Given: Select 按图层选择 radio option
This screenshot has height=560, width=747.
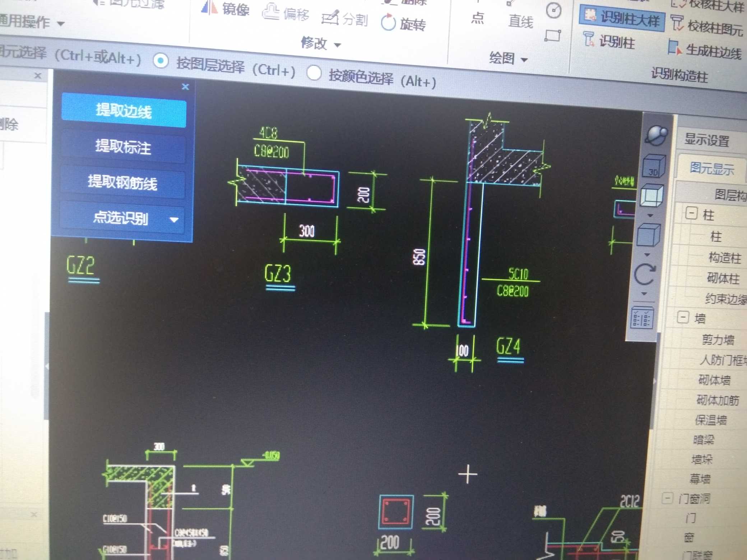Looking at the screenshot, I should (x=161, y=61).
